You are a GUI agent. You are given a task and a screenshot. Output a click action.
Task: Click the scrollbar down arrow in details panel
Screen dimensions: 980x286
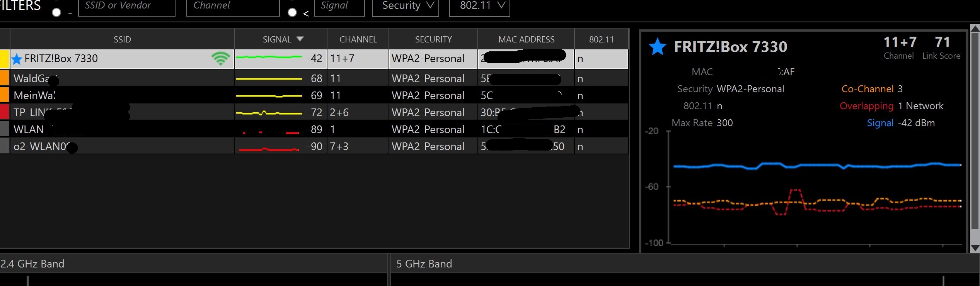[x=975, y=248]
